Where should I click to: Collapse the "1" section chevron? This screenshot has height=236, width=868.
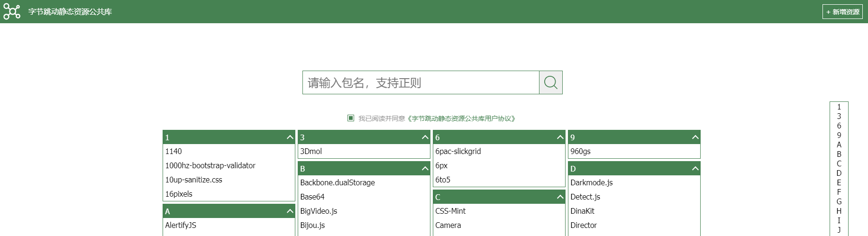tap(290, 137)
